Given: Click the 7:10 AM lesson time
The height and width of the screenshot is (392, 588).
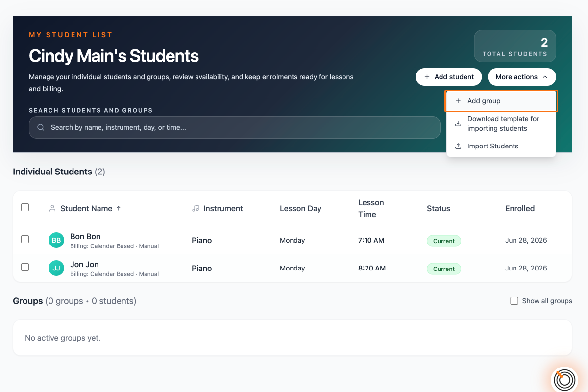Looking at the screenshot, I should [x=371, y=240].
